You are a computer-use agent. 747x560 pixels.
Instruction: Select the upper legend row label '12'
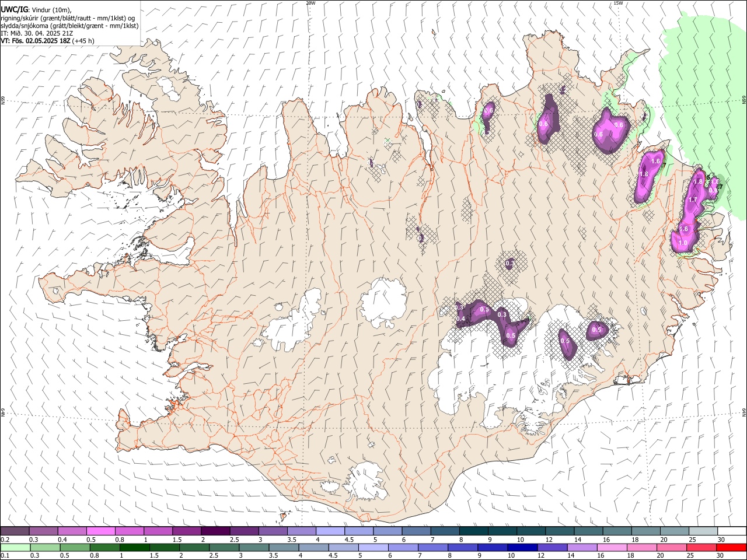(549, 540)
